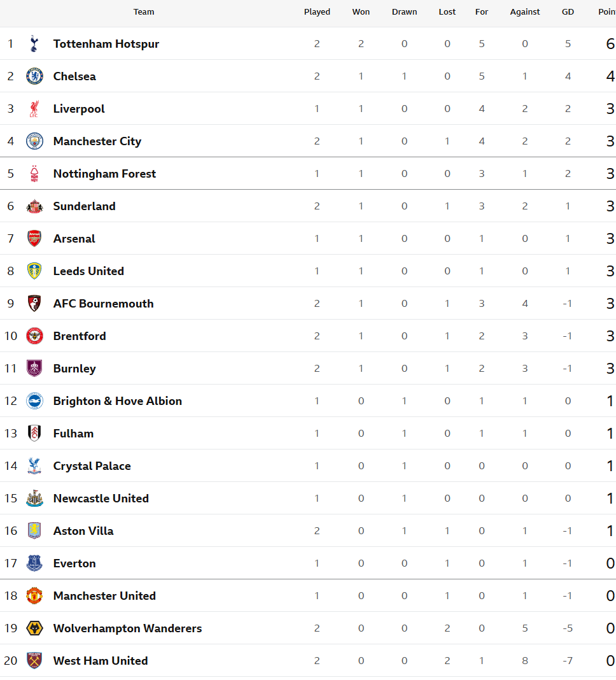Screen dimensions: 616x680
Task: Open the Aston Villa team link
Action: 83,531
